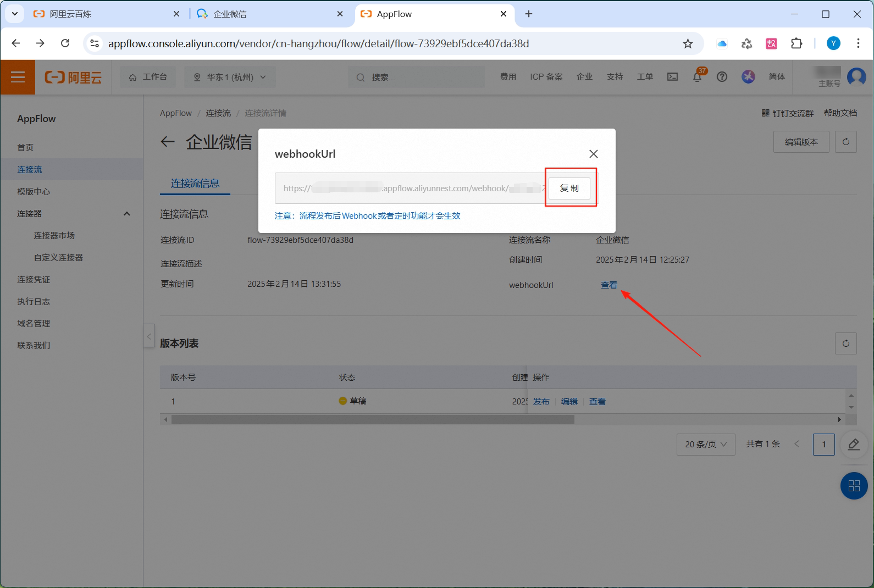The width and height of the screenshot is (874, 588).
Task: Open 费用 menu in header
Action: tap(508, 77)
